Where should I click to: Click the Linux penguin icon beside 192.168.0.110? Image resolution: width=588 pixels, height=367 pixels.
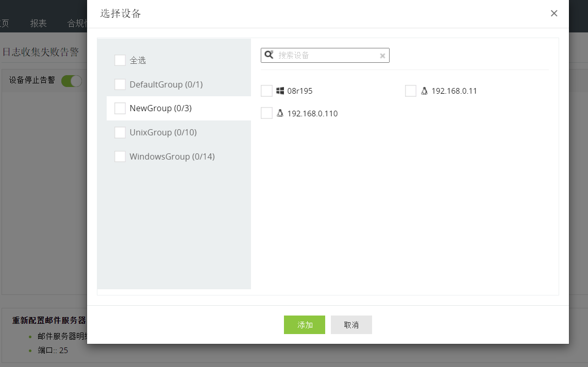pyautogui.click(x=280, y=113)
